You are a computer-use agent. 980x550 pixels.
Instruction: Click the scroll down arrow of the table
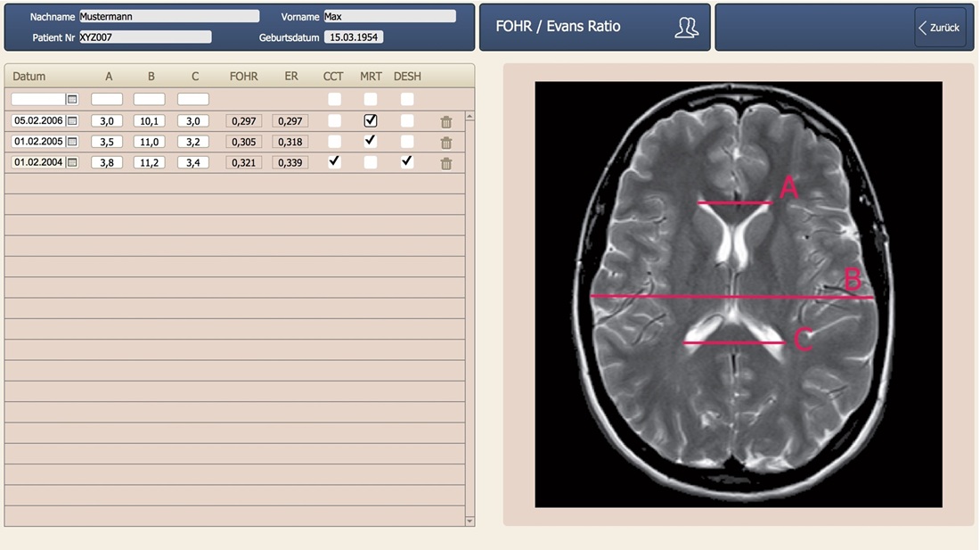tap(470, 521)
